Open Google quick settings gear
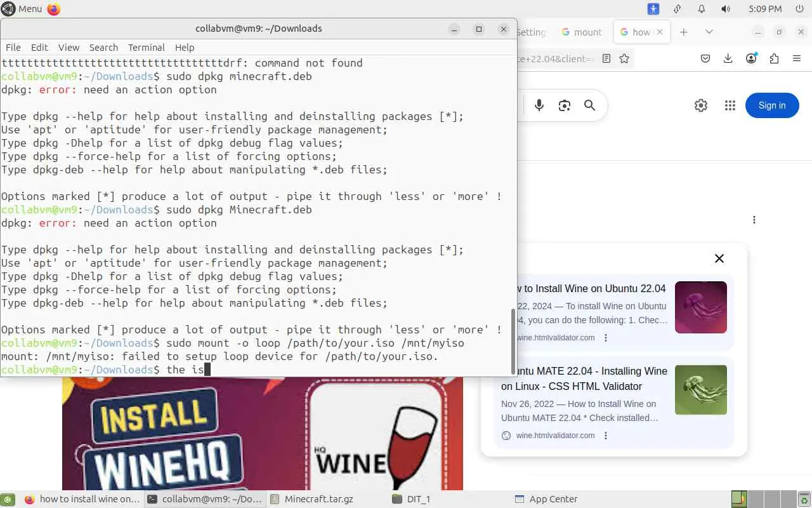812x508 pixels. 701,105
